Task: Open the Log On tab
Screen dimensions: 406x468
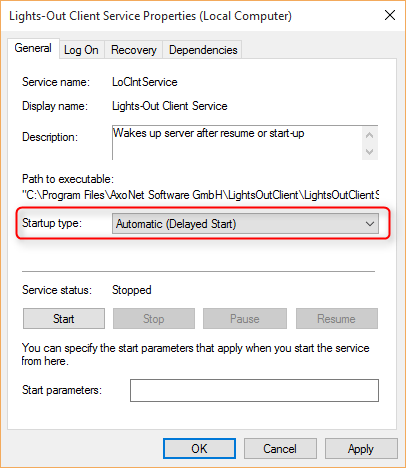Action: tap(82, 50)
